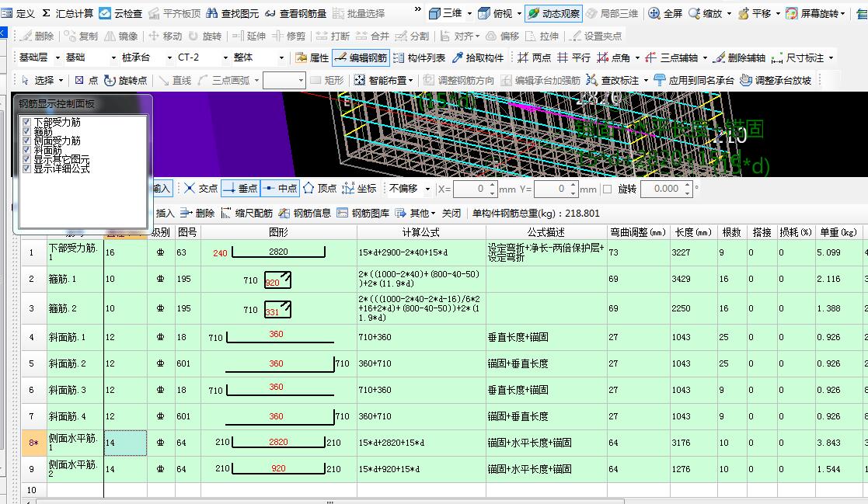Enable the 旋转 rotation checkbox
The height and width of the screenshot is (504, 868).
click(607, 189)
